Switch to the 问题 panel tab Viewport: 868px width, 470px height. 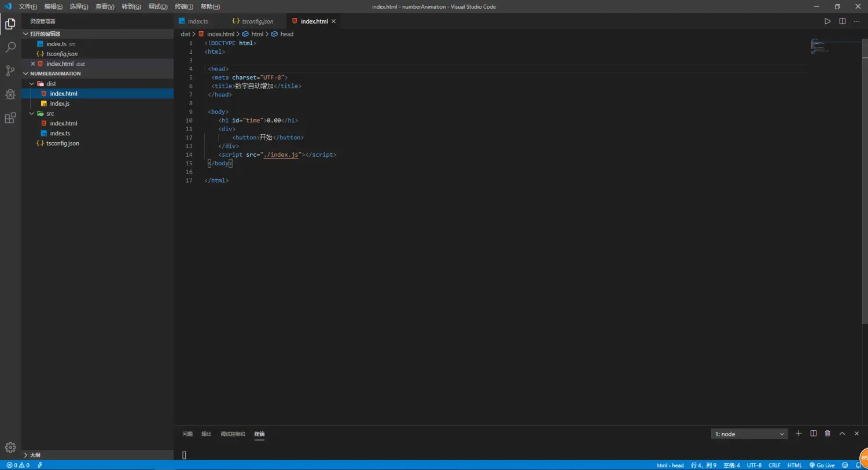coord(187,434)
